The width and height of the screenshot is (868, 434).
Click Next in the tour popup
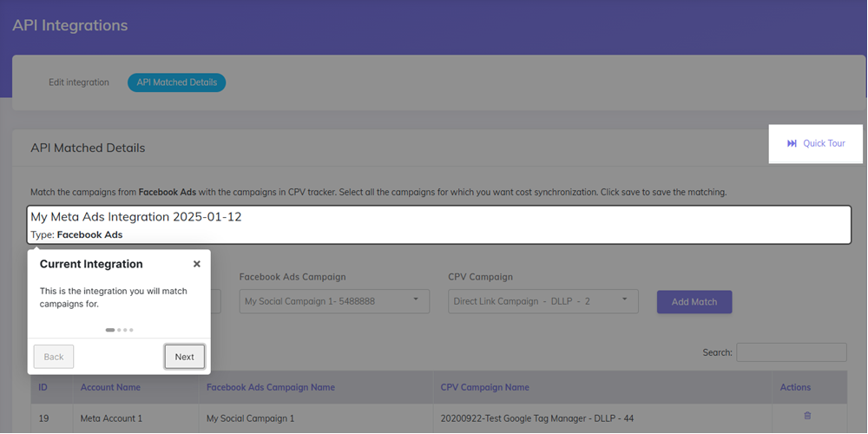pos(184,357)
